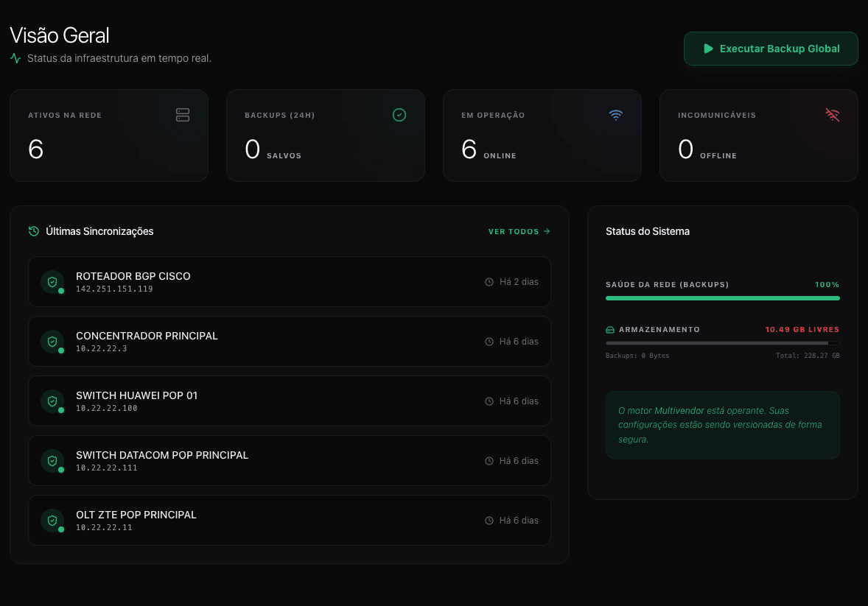This screenshot has height=606, width=868.
Task: Expand the OLT ZTE POP PRINCIPAL row
Action: pyautogui.click(x=289, y=520)
